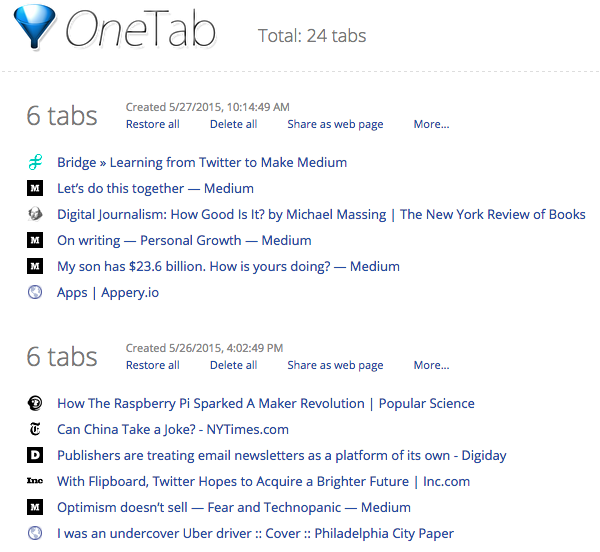600x552 pixels.
Task: Click the New York Review of Books favicon
Action: [35, 214]
